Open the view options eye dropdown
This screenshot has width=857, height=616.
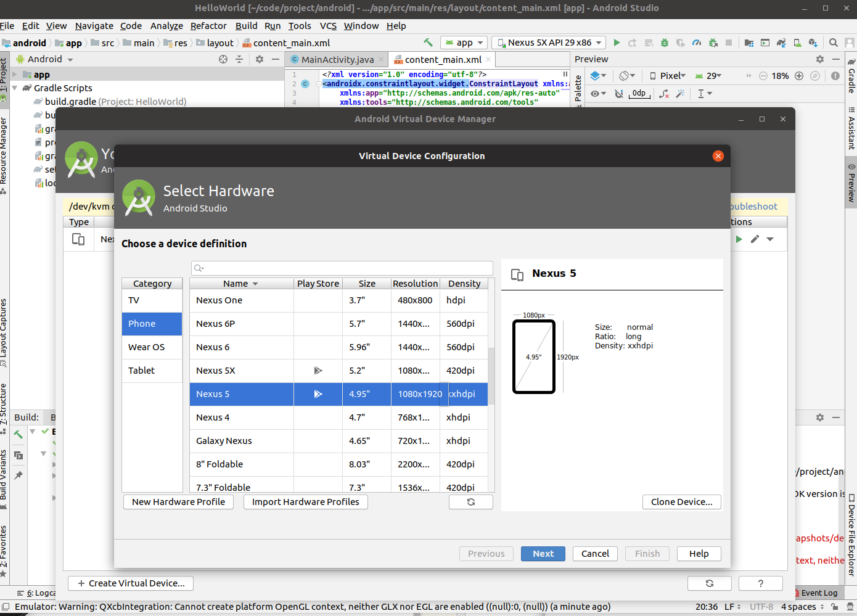(598, 94)
